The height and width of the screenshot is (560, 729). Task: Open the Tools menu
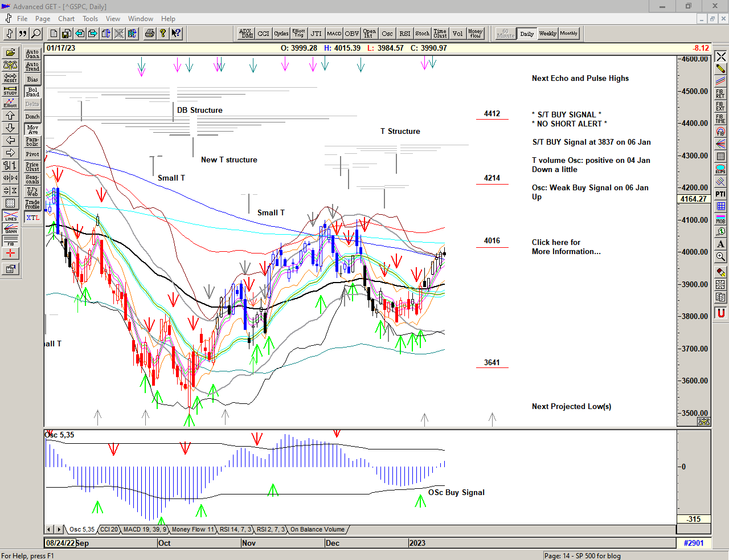pos(90,19)
